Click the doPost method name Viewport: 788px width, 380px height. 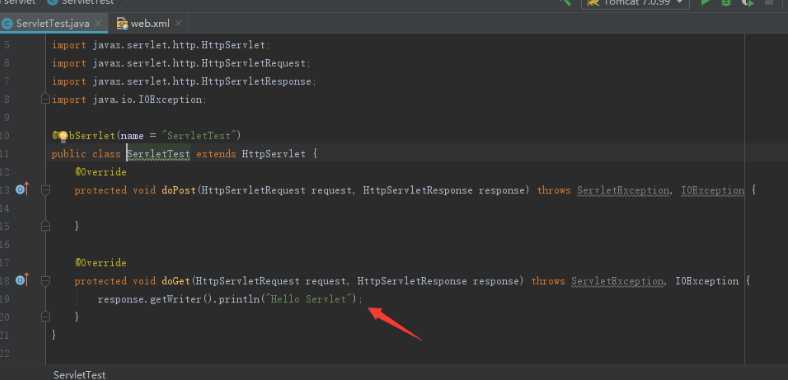pos(178,191)
